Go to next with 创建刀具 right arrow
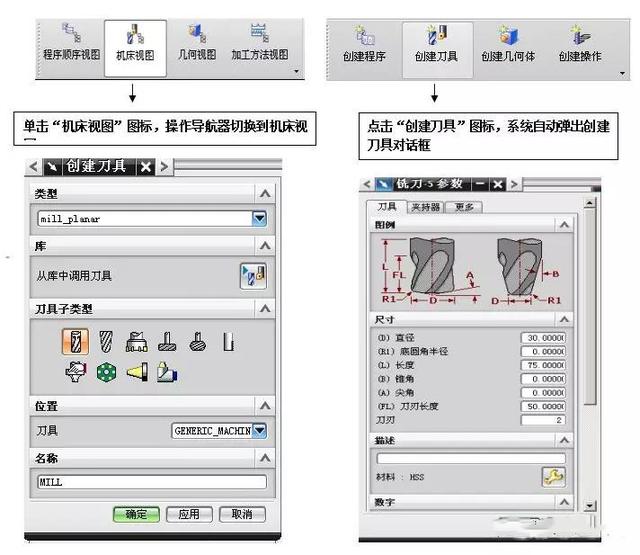The width and height of the screenshot is (640, 555). (164, 166)
